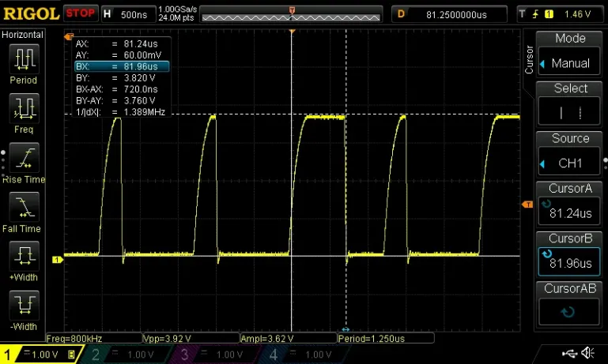The image size is (608, 364).
Task: Click the STOP run status indicator
Action: [x=81, y=13]
